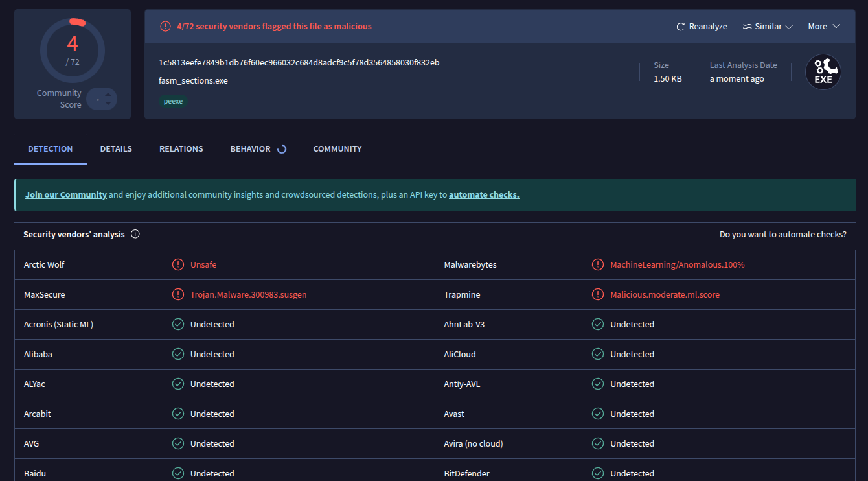Viewport: 868px width, 481px height.
Task: Click the info icon next to Security vendors' analysis
Action: [135, 234]
